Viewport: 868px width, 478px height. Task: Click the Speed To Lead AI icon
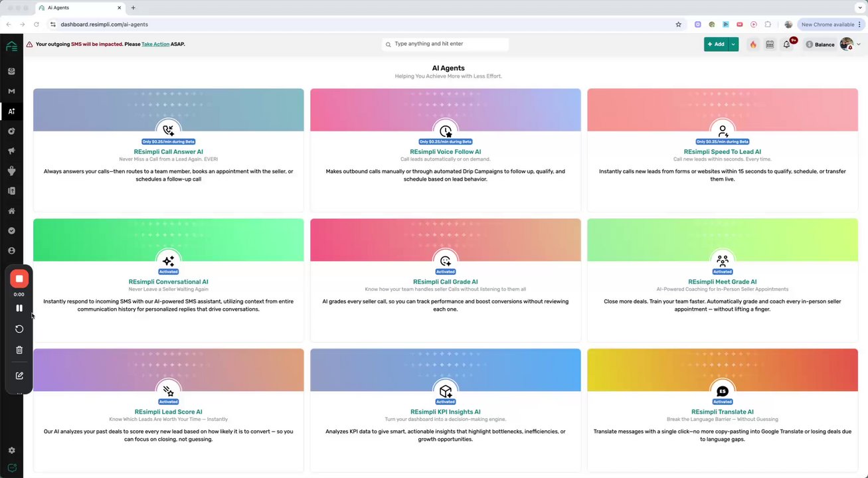[x=723, y=131]
